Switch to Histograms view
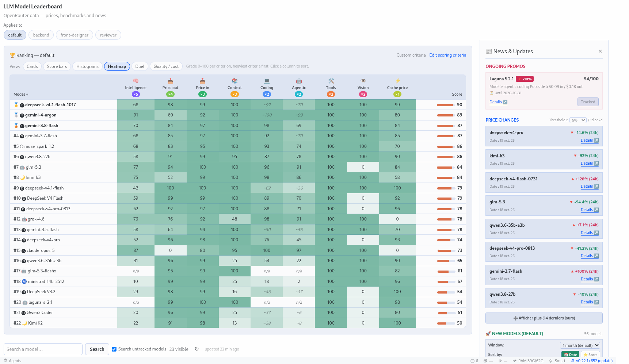This screenshot has height=364, width=629. [87, 66]
